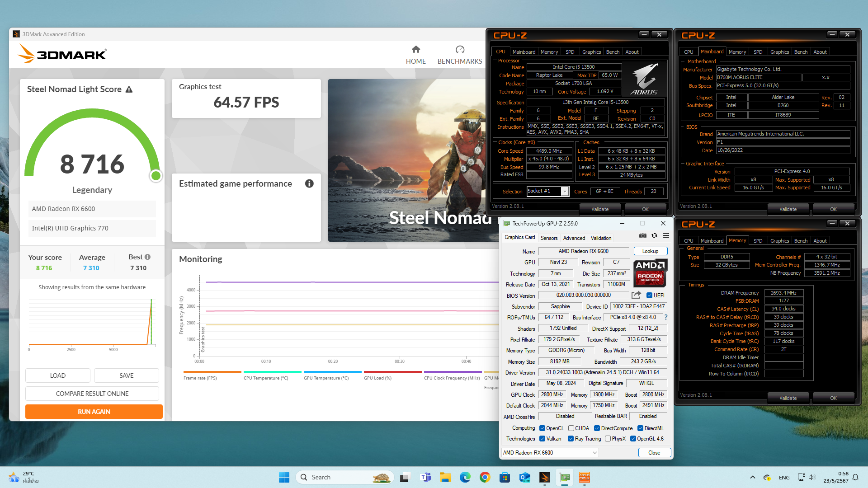
Task: Click OK in the CPU-Z CPU window
Action: [x=645, y=209]
